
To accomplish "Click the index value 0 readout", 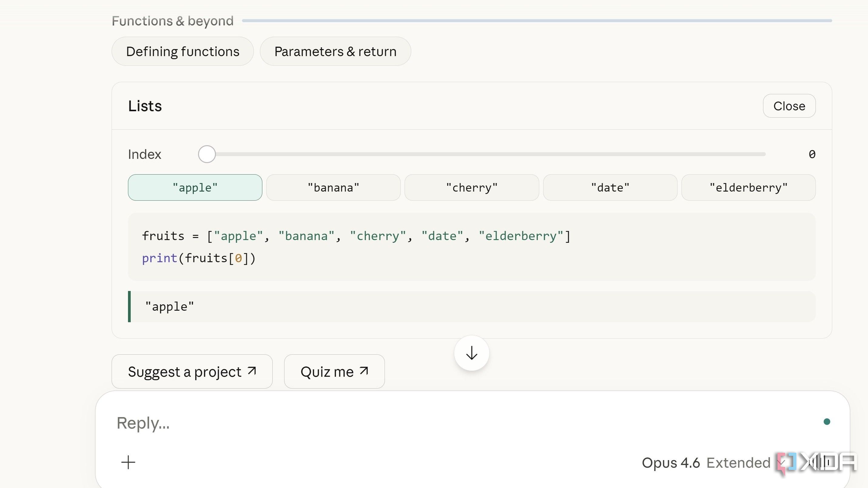I will 812,154.
